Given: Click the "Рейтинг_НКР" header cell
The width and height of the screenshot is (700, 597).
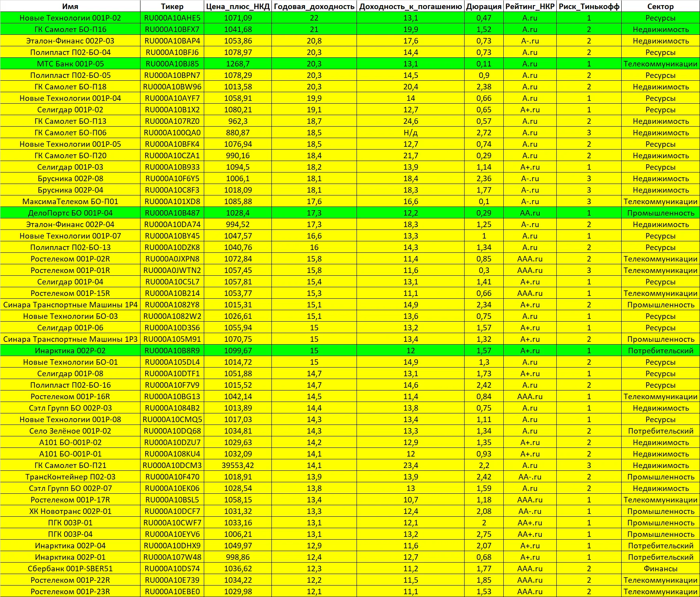Looking at the screenshot, I should click(x=530, y=6).
